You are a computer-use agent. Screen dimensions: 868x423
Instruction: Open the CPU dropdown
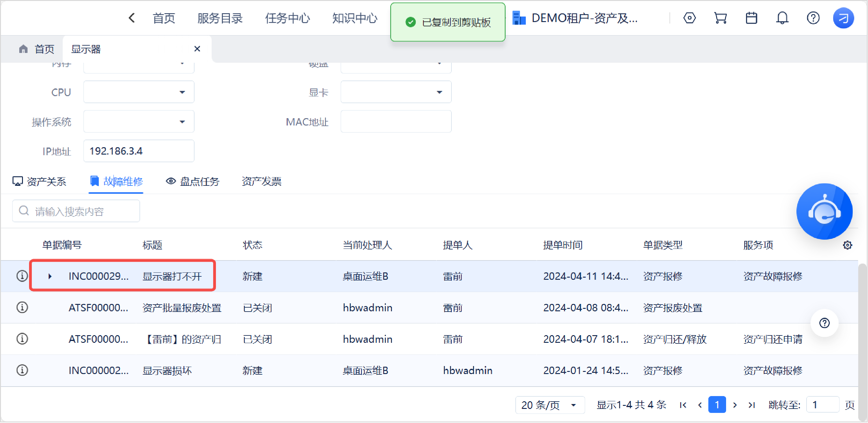[139, 92]
